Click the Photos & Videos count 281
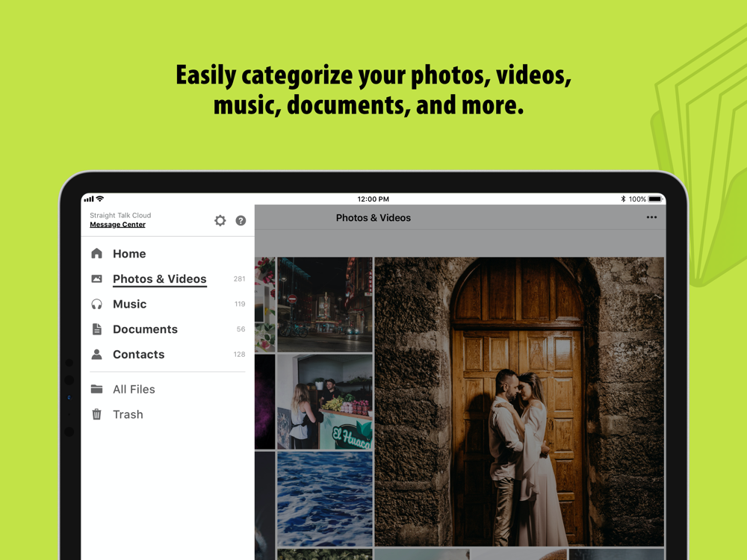 [239, 279]
